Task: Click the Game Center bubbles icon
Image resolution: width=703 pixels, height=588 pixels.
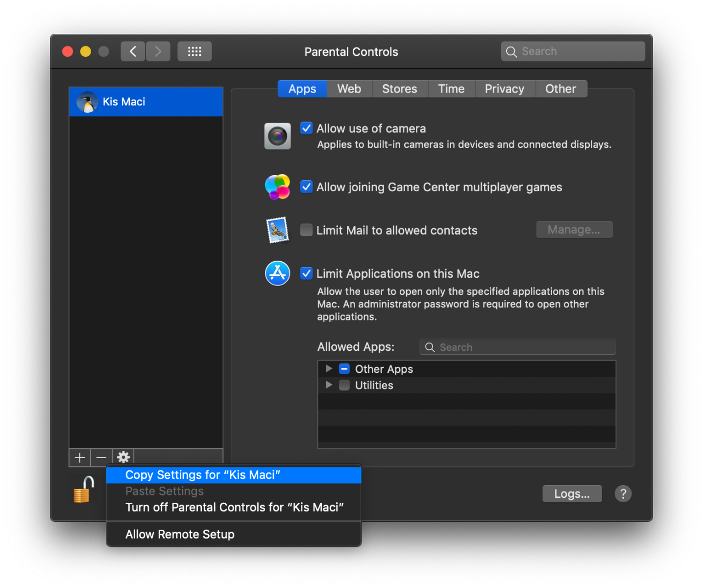Action: click(278, 187)
